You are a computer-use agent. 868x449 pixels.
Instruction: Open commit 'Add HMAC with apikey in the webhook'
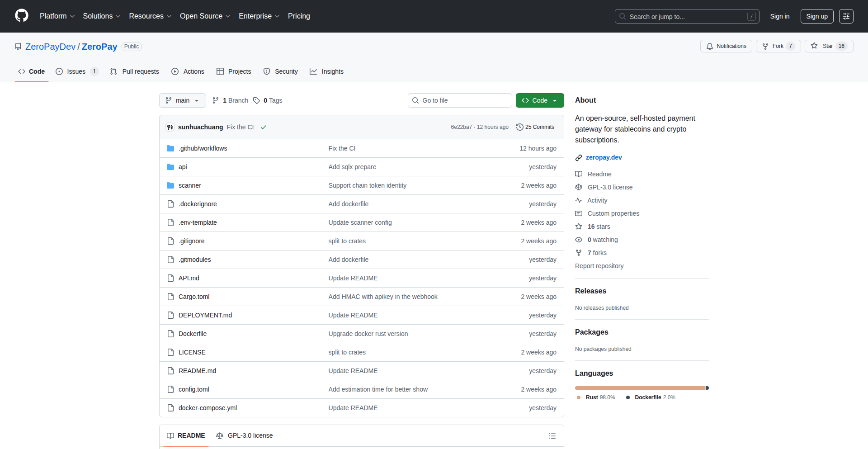pyautogui.click(x=383, y=297)
